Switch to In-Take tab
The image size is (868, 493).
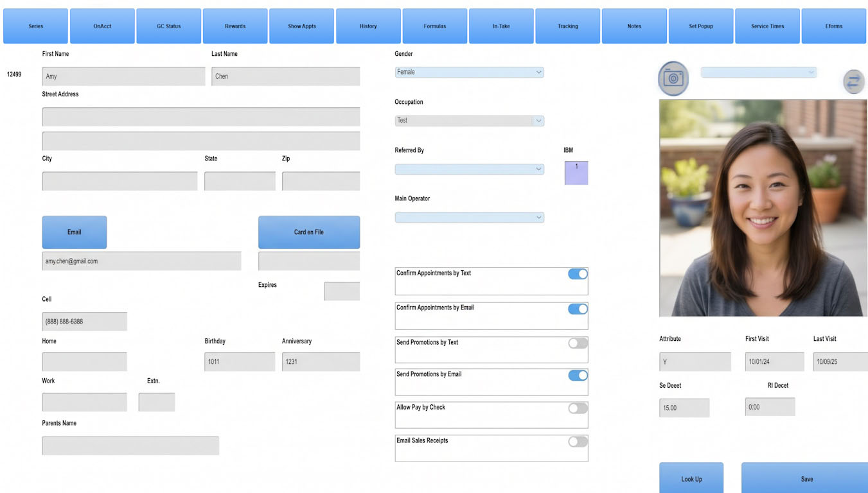(x=501, y=26)
